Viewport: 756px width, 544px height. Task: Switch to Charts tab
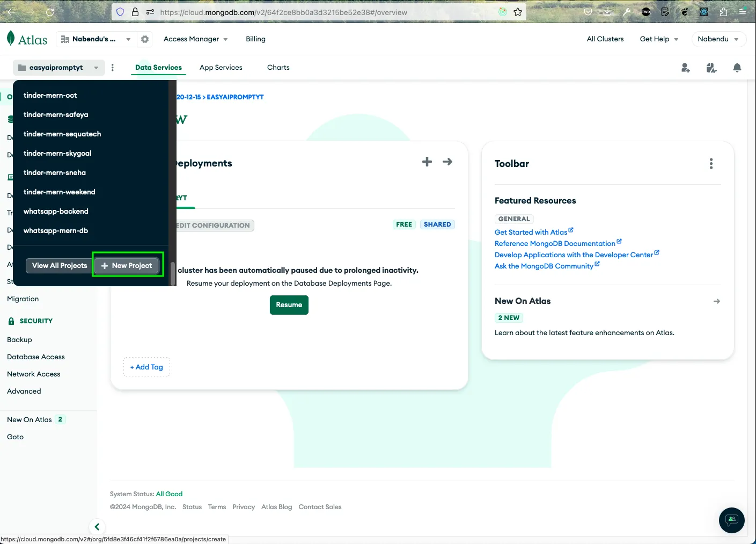278,68
